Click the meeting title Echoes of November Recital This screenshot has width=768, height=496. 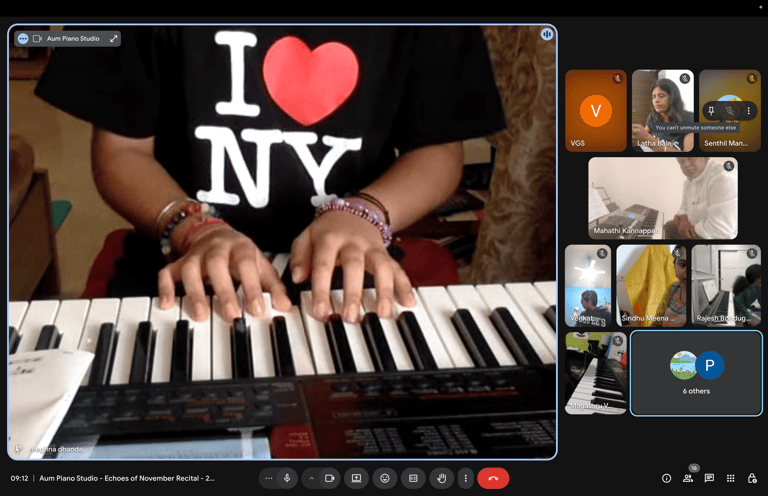tap(127, 478)
